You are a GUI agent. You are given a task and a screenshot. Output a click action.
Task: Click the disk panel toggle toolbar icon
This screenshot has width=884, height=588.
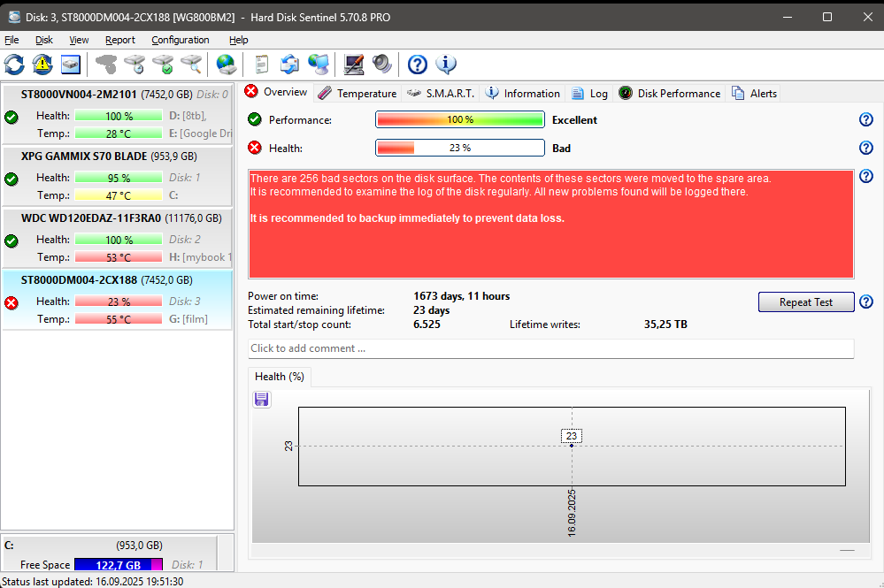[71, 65]
